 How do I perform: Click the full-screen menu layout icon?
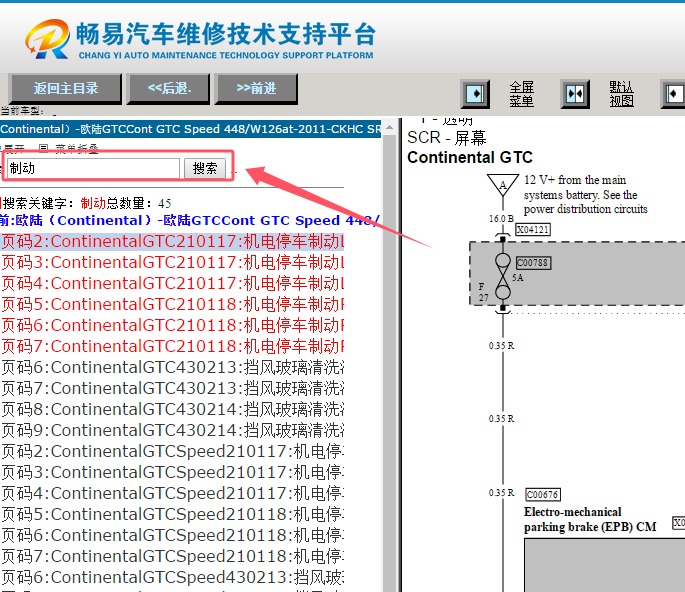[x=475, y=93]
